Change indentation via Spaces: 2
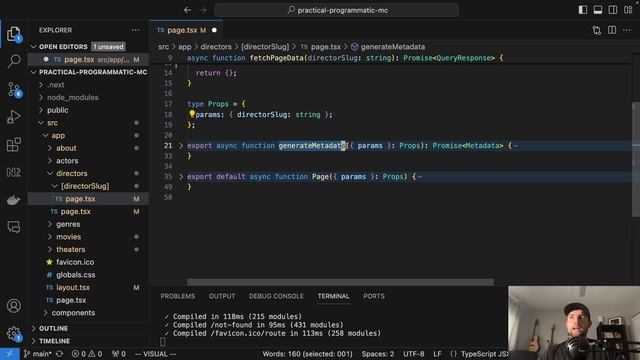This screenshot has height=360, width=640. (378, 354)
